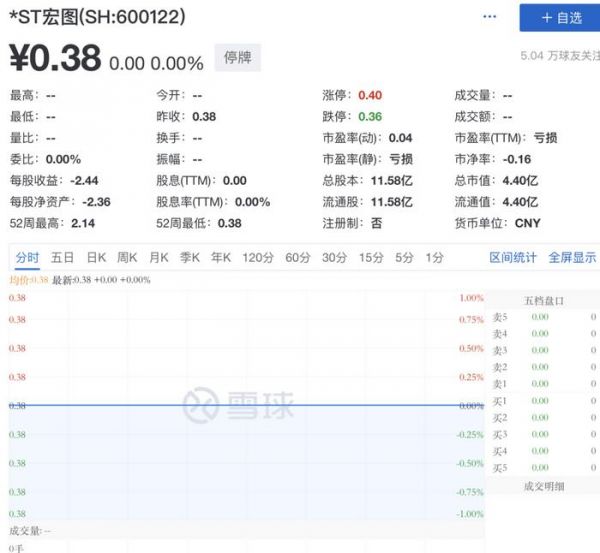Image resolution: width=600 pixels, height=553 pixels.
Task: Click the three-dot more options icon
Action: pyautogui.click(x=489, y=17)
